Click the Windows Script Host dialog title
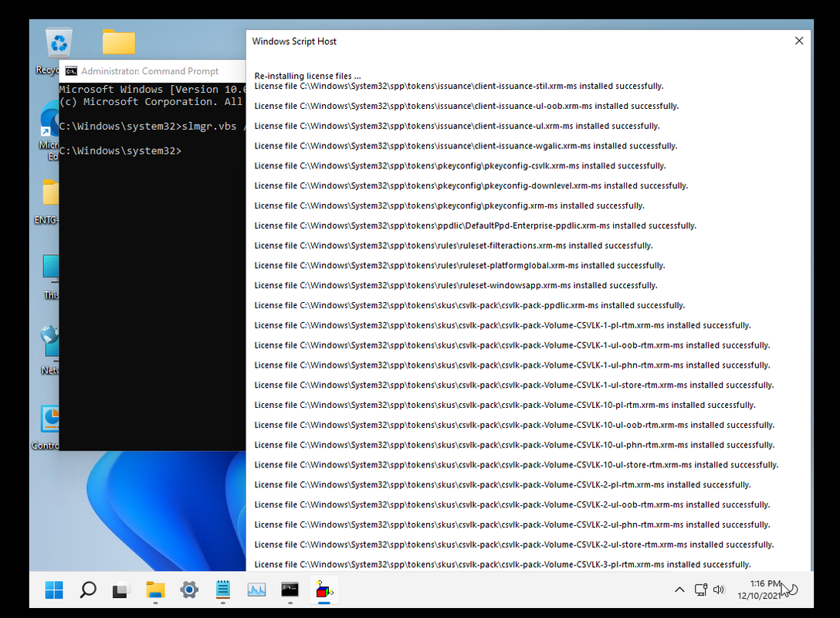 point(294,41)
